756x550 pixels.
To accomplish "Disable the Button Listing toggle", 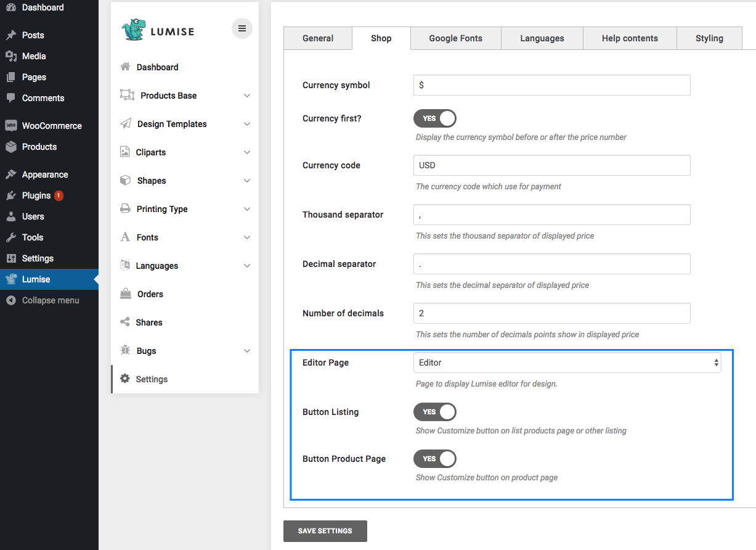I will point(435,412).
